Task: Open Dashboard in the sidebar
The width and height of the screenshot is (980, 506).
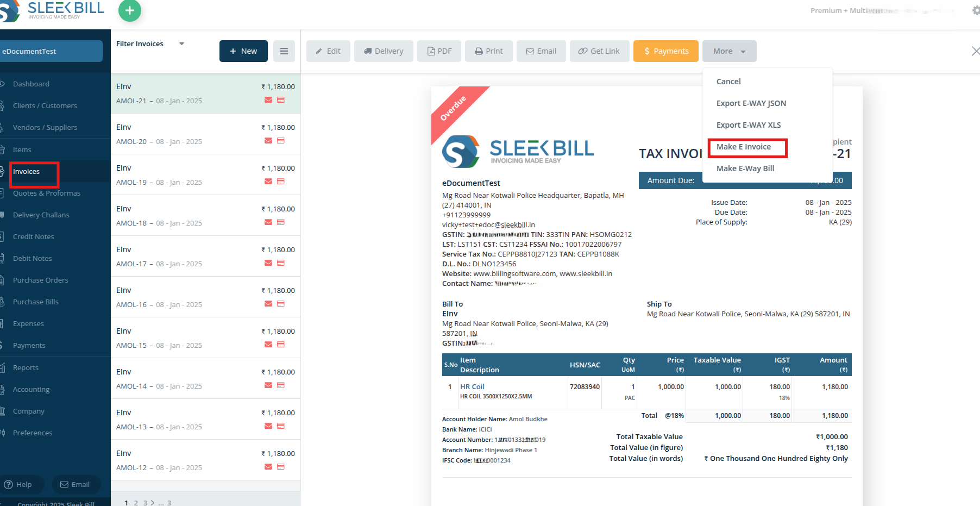Action: [31, 84]
